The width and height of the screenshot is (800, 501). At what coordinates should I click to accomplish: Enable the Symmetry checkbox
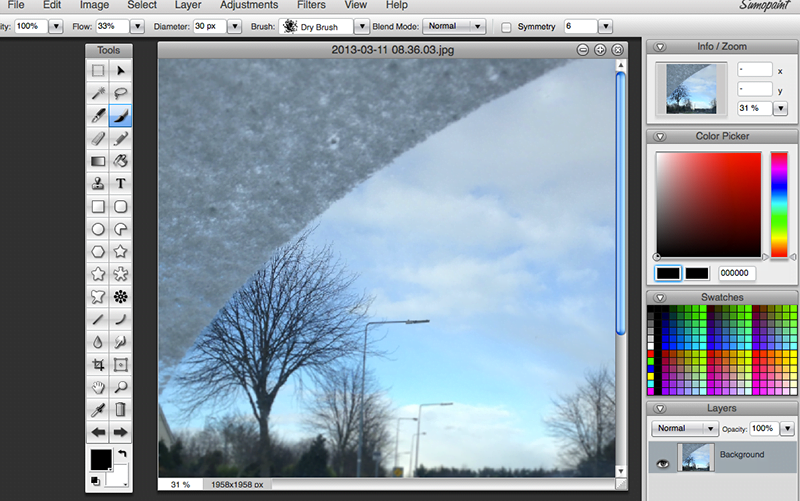pyautogui.click(x=506, y=27)
